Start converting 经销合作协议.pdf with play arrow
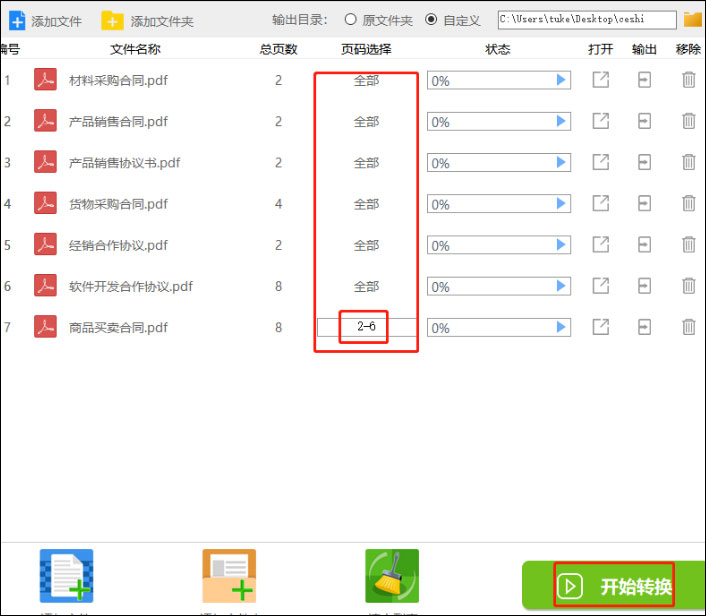706x616 pixels. pyautogui.click(x=561, y=245)
